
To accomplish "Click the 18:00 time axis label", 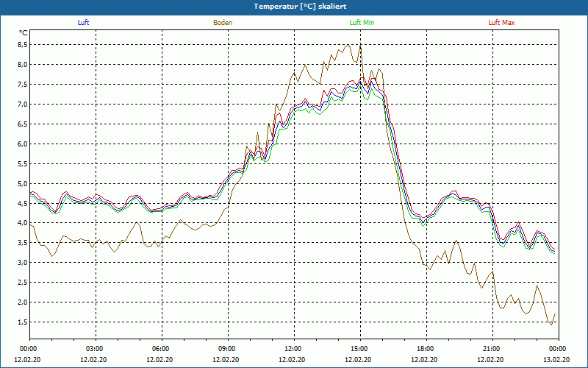I will (426, 349).
